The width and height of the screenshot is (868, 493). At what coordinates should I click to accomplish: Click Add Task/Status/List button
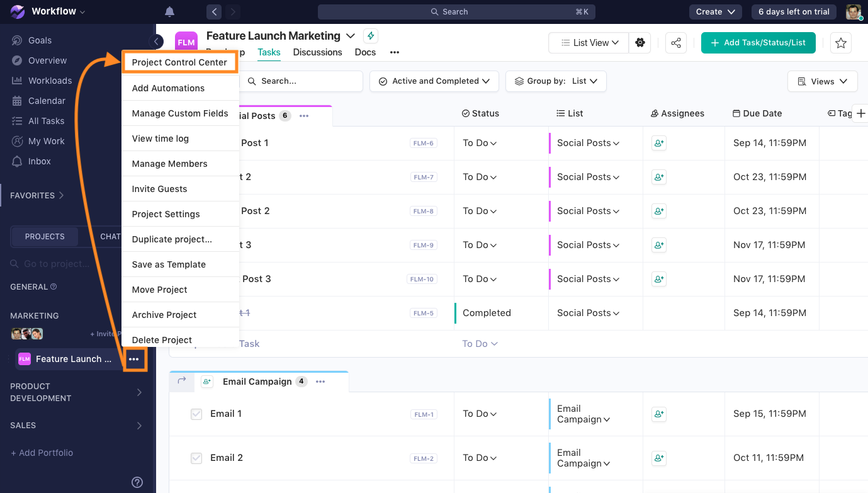point(758,43)
